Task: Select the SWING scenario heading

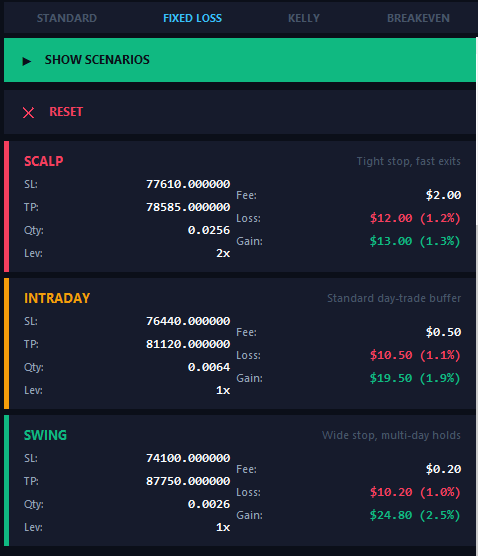Action: 45,435
